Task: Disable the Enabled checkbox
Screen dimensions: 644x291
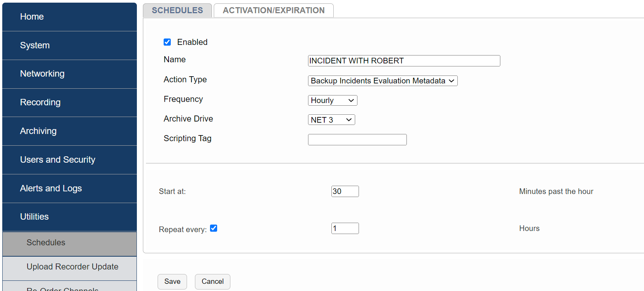Action: (167, 42)
